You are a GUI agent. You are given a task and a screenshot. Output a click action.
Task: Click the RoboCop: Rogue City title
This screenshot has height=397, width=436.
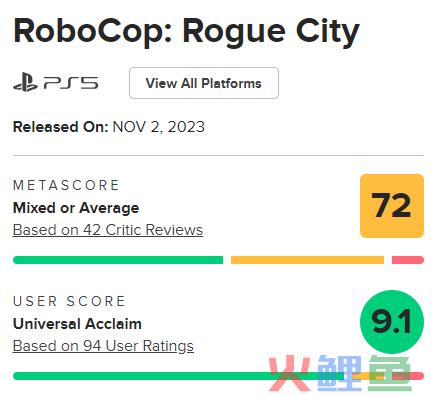186,32
